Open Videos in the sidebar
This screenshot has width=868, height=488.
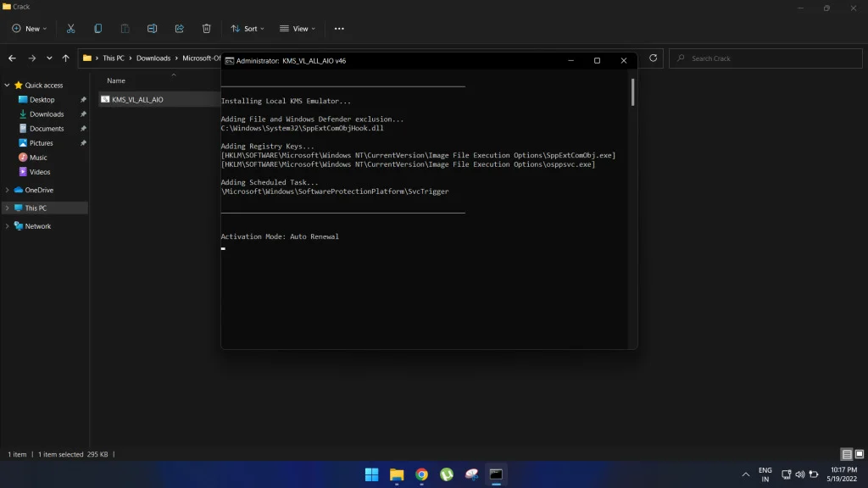point(40,172)
